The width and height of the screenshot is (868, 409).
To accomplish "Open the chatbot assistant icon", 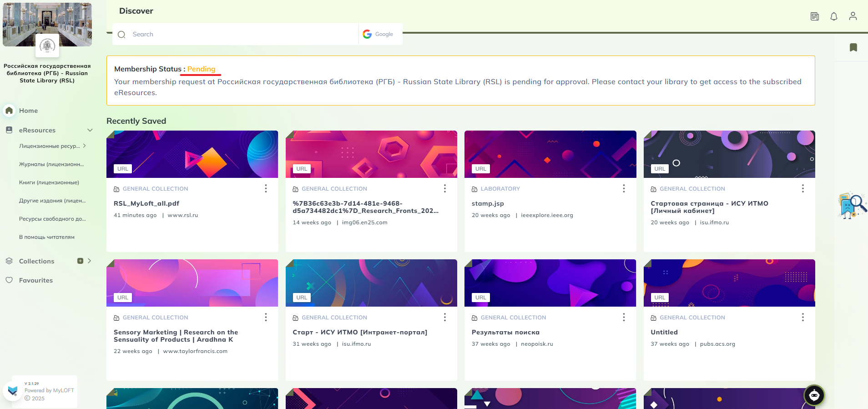I will coord(814,395).
